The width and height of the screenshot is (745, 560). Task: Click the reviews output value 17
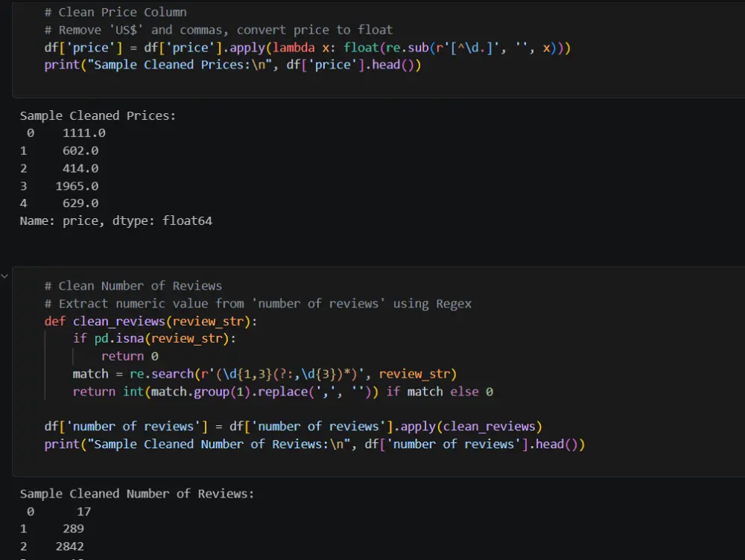click(83, 512)
